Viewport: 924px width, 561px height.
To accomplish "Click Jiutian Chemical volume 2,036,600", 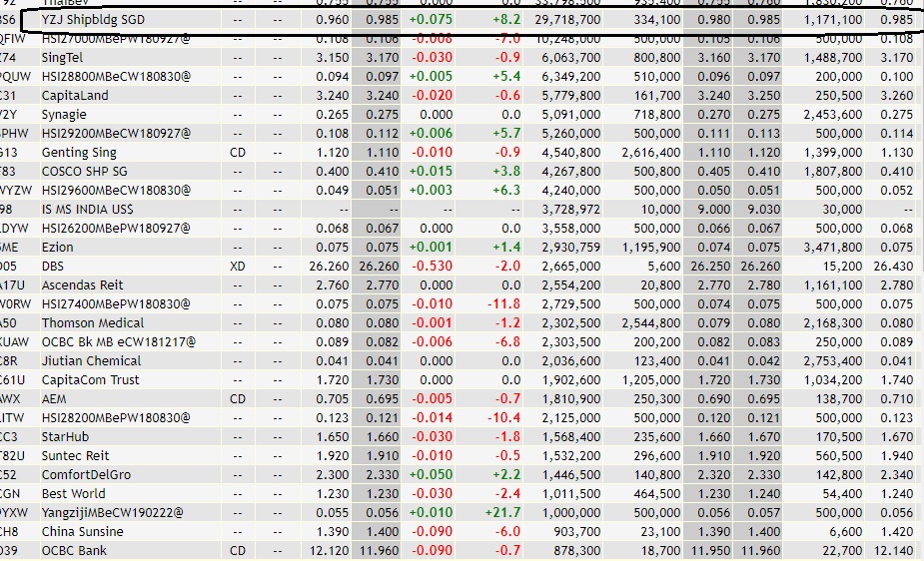I will (571, 360).
